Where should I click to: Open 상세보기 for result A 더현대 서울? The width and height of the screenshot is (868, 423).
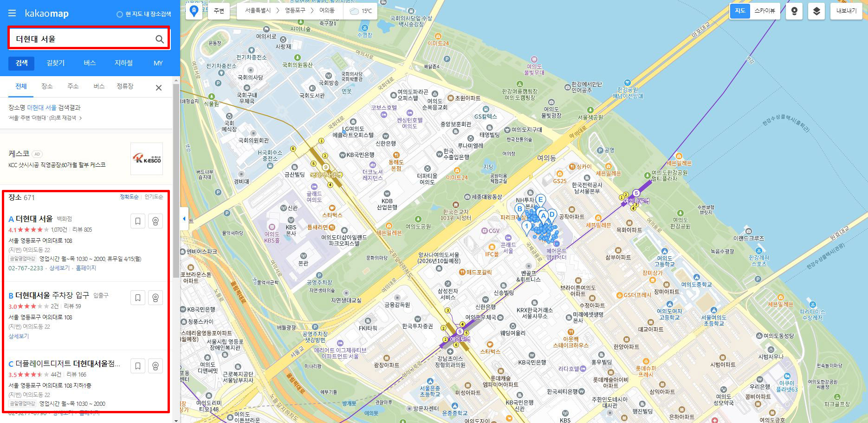click(x=59, y=268)
